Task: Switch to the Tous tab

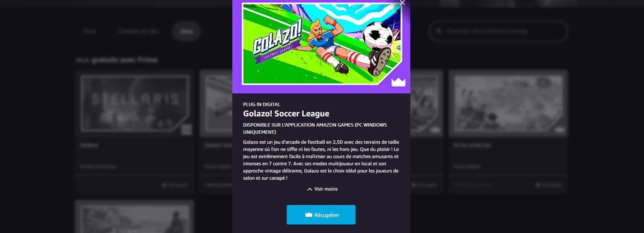Action: [89, 31]
